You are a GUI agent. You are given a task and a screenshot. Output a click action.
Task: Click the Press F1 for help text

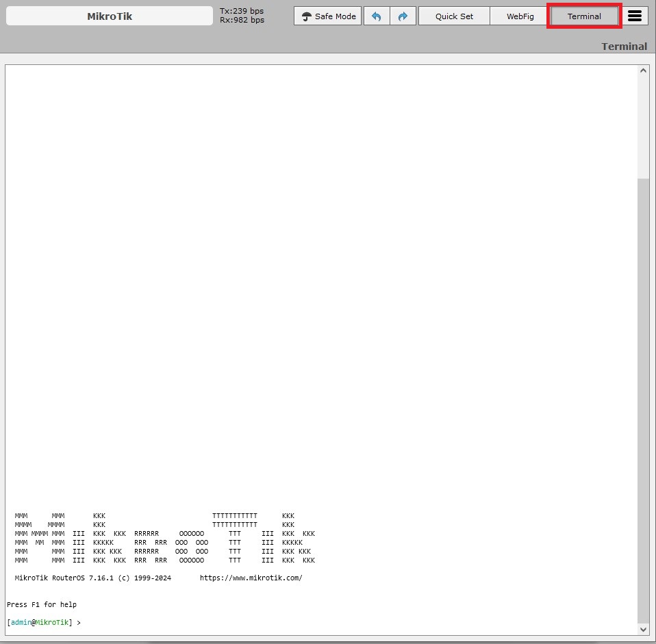coord(42,605)
